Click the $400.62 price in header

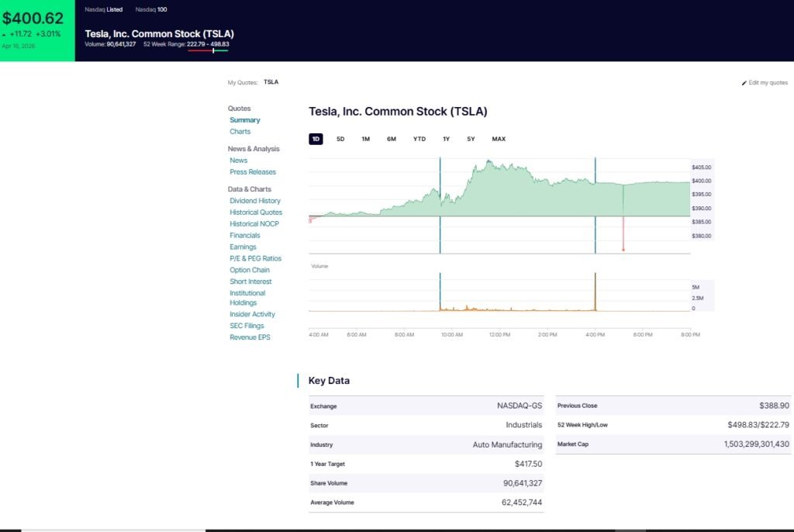point(33,19)
